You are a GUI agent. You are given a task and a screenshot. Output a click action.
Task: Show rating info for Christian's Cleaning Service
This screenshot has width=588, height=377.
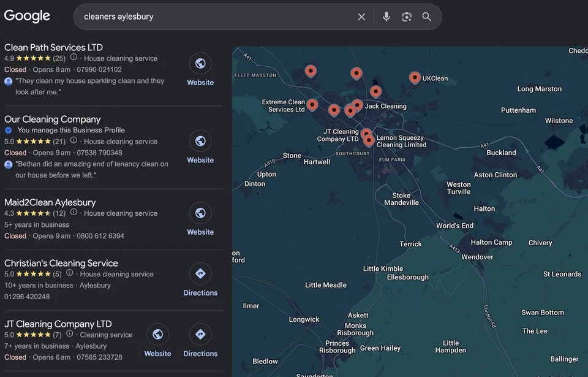click(69, 273)
